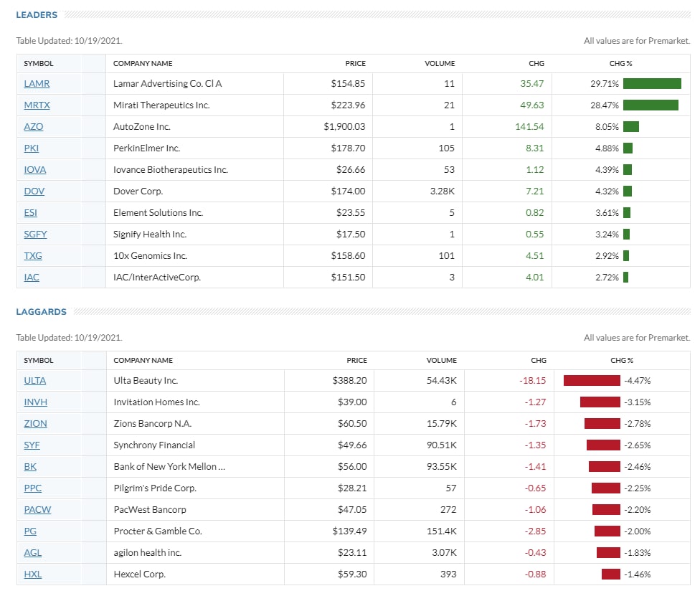Open the AZO ticker link
The image size is (700, 596).
tap(34, 126)
